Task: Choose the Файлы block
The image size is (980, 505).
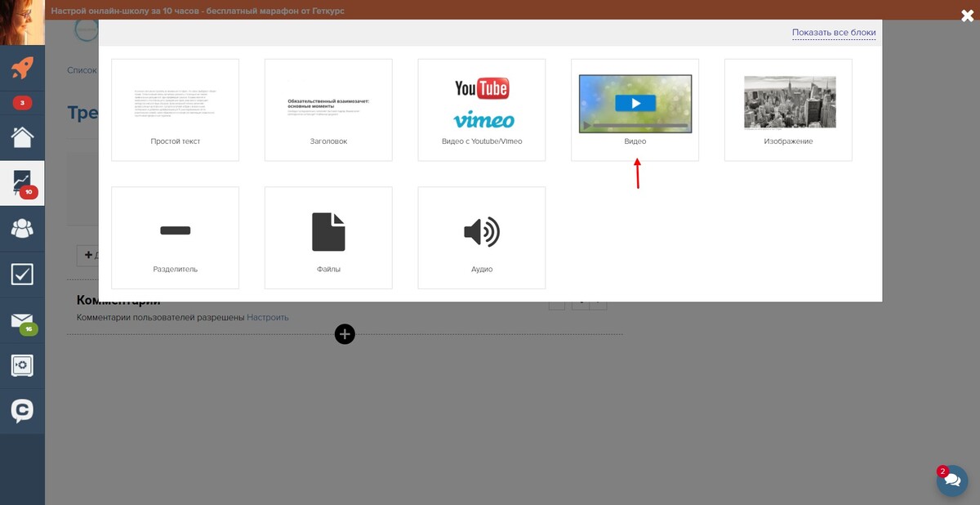Action: pos(328,238)
